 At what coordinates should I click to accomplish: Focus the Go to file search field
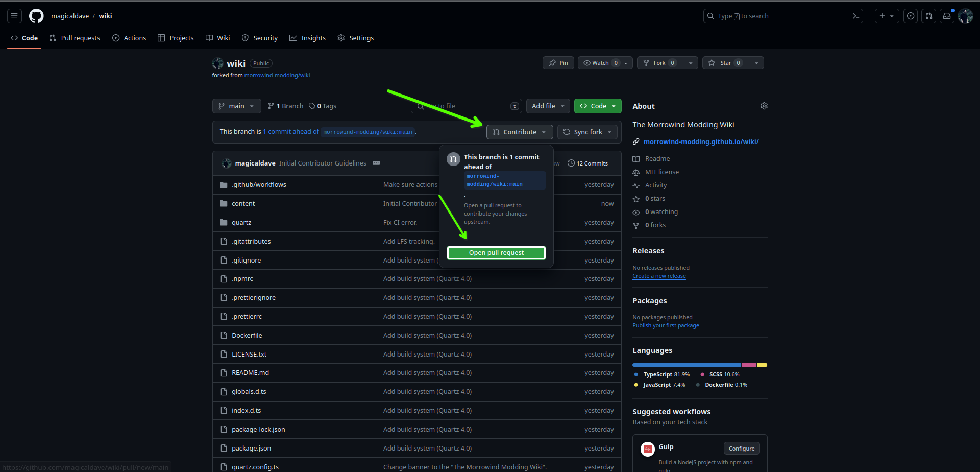pyautogui.click(x=467, y=106)
